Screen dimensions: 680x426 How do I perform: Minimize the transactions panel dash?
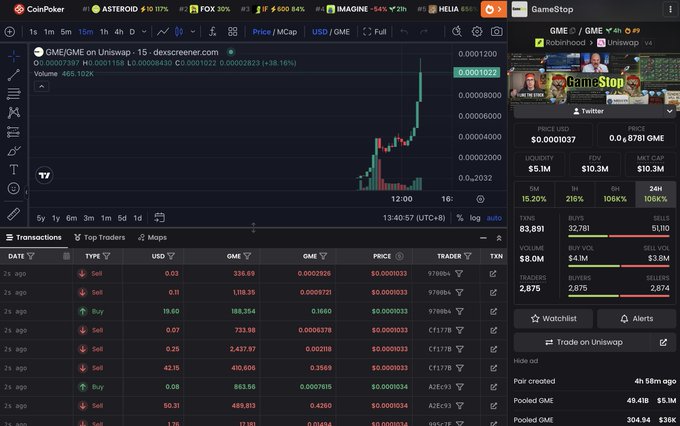(483, 238)
